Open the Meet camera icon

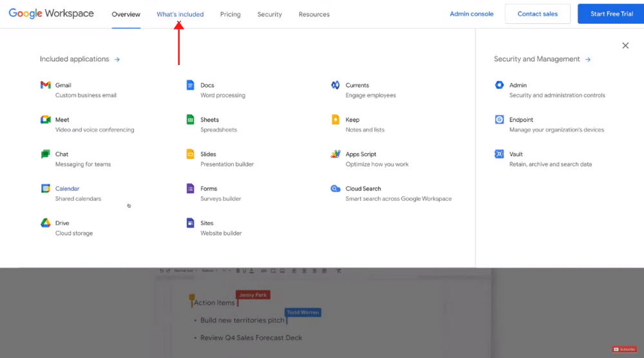(46, 120)
